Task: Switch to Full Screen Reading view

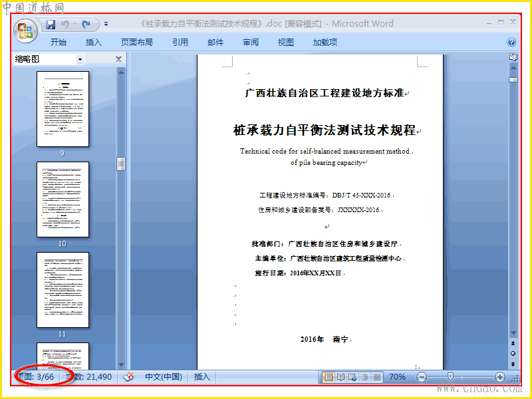Action: [x=340, y=377]
